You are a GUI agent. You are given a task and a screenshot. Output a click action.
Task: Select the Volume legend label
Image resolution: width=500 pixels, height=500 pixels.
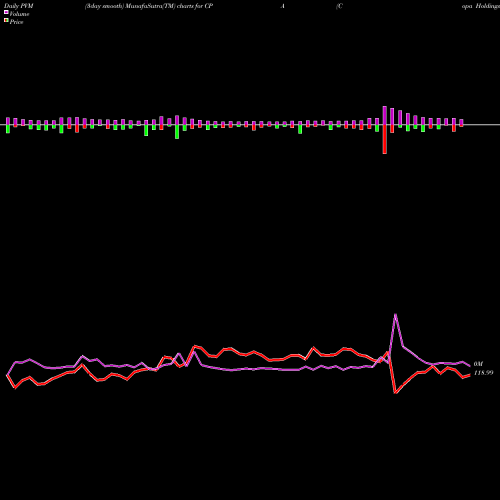19,14
